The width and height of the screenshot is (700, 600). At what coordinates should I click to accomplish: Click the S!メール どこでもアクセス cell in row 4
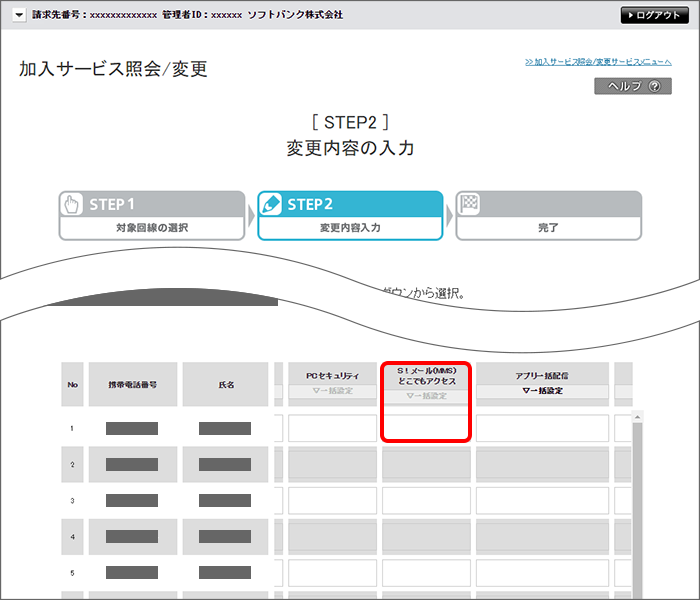[426, 537]
